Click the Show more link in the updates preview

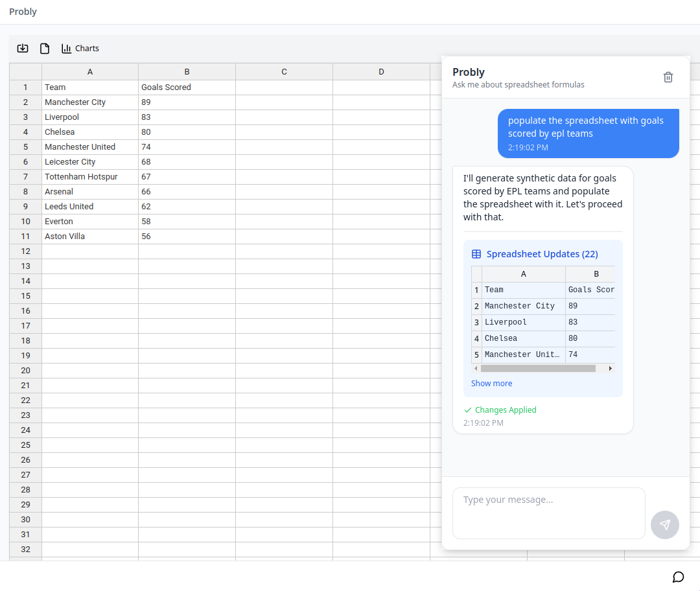click(x=491, y=384)
